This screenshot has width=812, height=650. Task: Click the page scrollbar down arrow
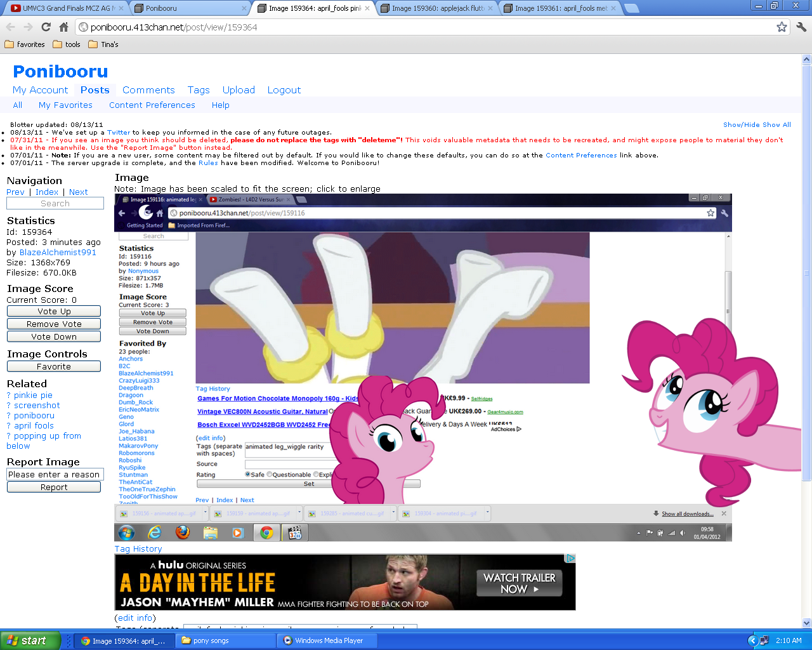(807, 623)
